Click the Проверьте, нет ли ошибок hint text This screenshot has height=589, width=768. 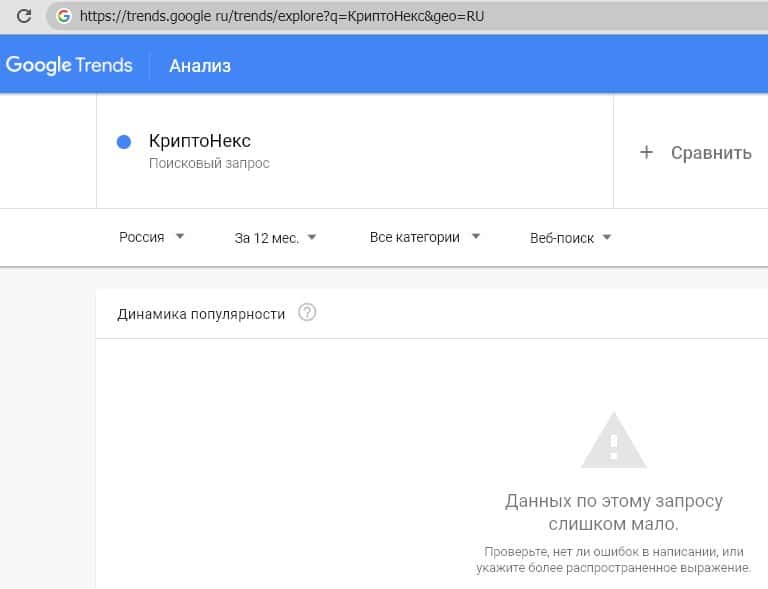[616, 559]
